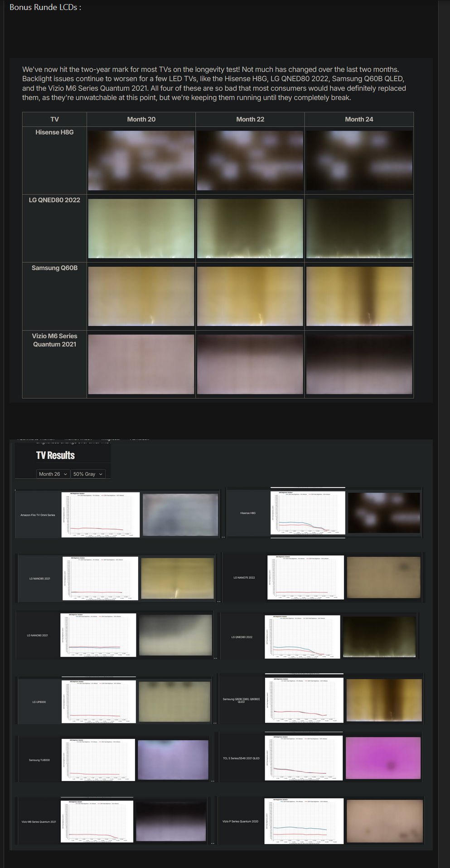Image resolution: width=450 pixels, height=868 pixels.
Task: Open Vizio M6 Month 20 table image
Action: [141, 364]
